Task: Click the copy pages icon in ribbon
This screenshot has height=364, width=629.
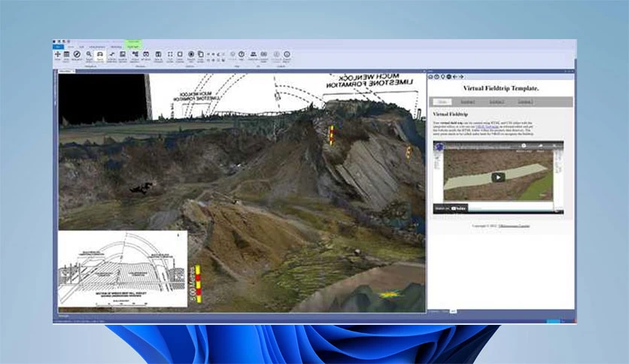Action: click(201, 54)
